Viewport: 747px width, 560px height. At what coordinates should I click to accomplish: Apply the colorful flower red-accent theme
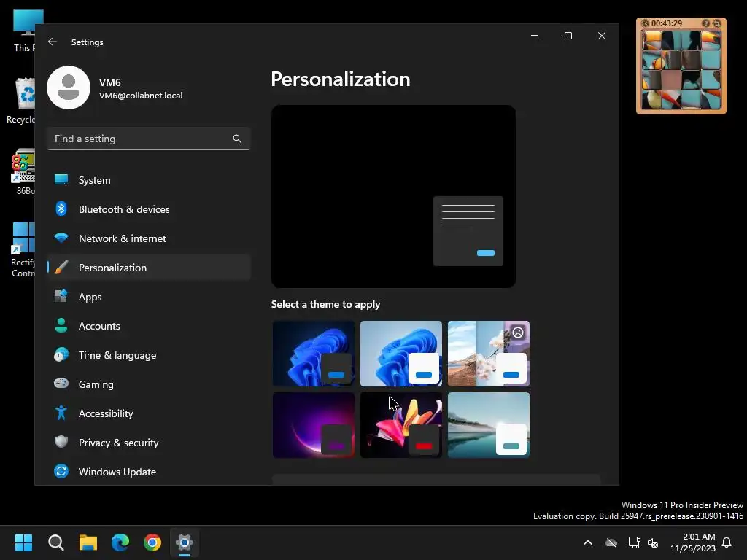401,425
